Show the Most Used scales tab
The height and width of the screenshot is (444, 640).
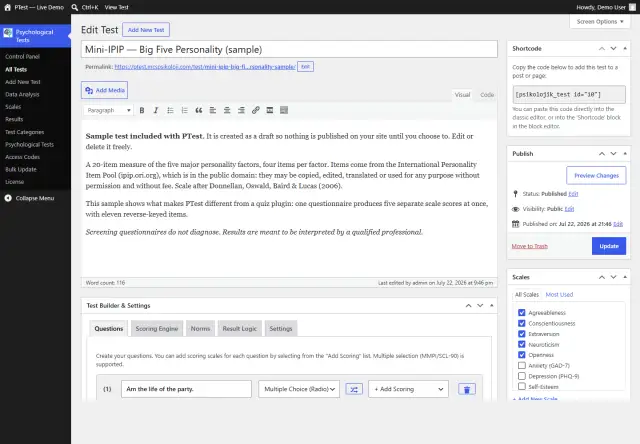click(559, 295)
